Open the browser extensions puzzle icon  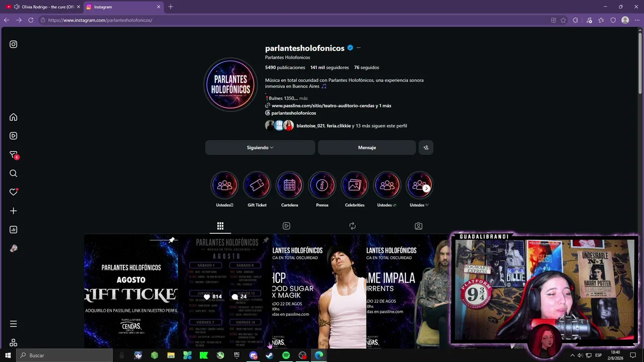click(x=576, y=20)
